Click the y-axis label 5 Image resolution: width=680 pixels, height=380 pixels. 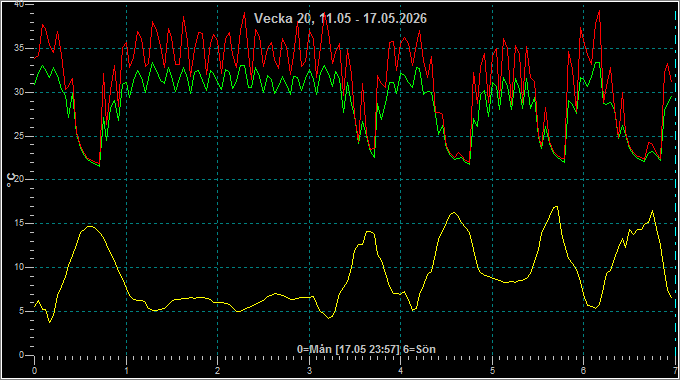pyautogui.click(x=22, y=311)
